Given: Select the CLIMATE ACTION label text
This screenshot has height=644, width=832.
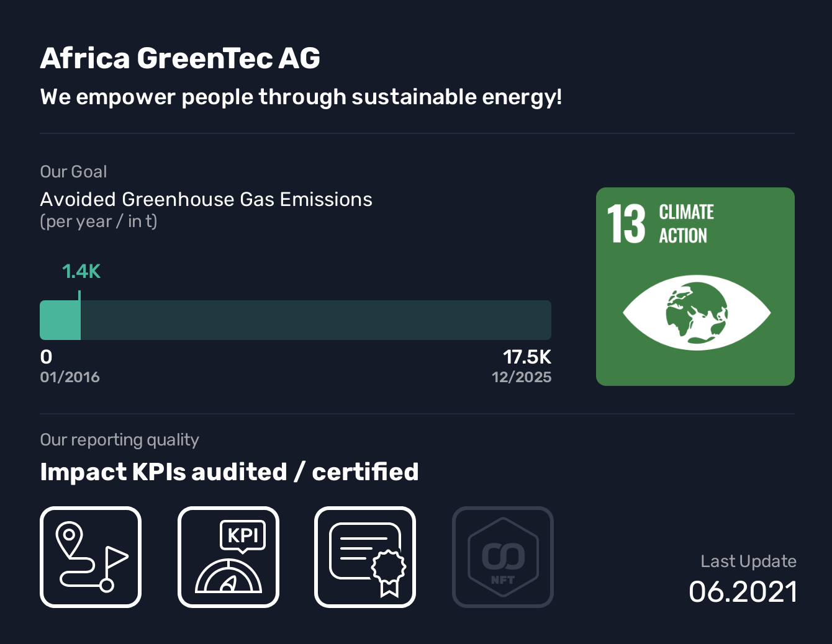Looking at the screenshot, I should (685, 224).
